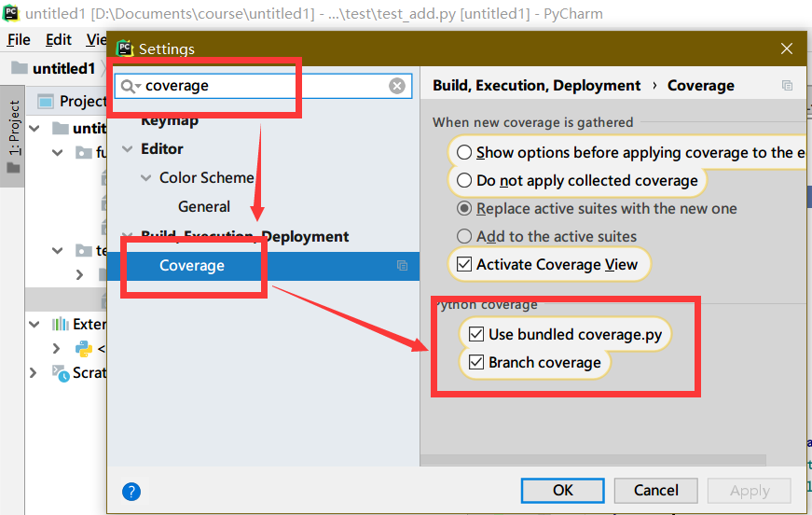Toggle Branch coverage checkbox
This screenshot has height=515, width=812.
click(475, 362)
